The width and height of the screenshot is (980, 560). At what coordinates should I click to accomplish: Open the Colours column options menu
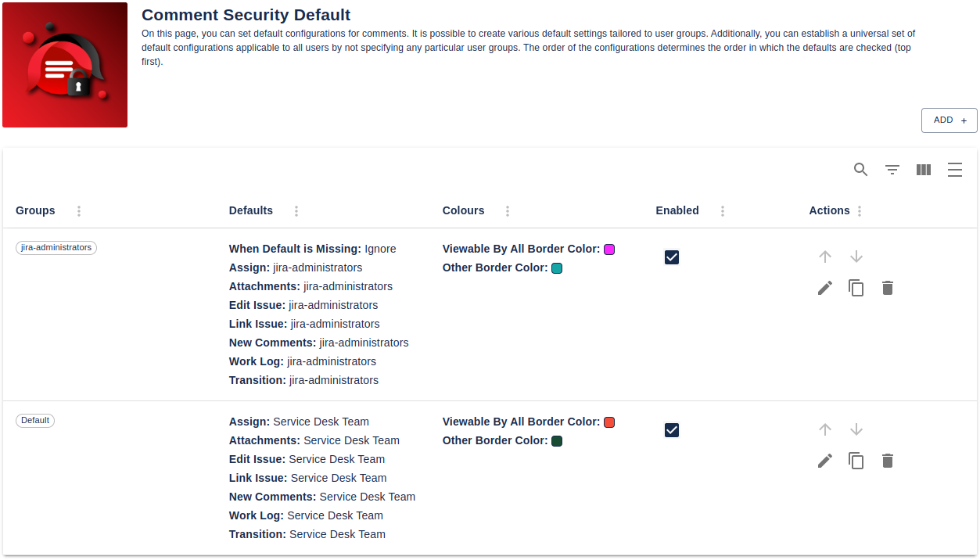(508, 210)
